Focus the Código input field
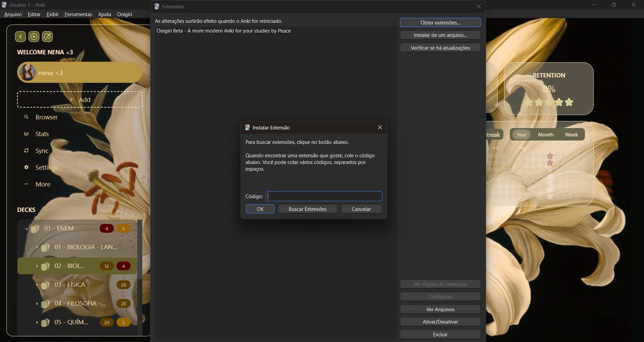This screenshot has height=342, width=644. [x=324, y=196]
